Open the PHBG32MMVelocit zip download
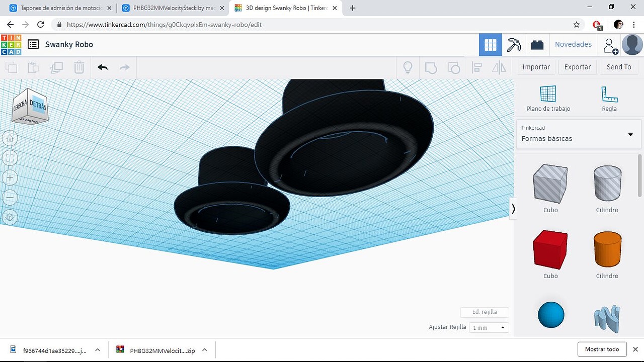This screenshot has width=644, height=362. point(156,350)
